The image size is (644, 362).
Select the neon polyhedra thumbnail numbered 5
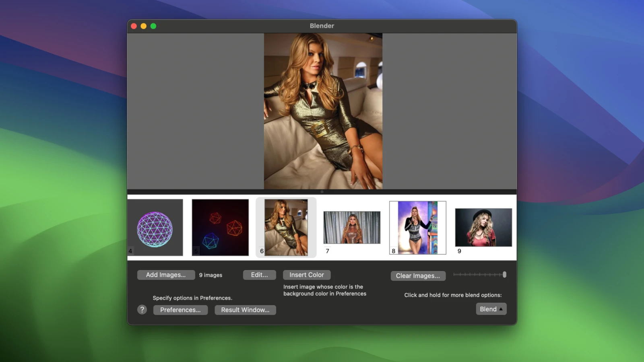pyautogui.click(x=220, y=228)
